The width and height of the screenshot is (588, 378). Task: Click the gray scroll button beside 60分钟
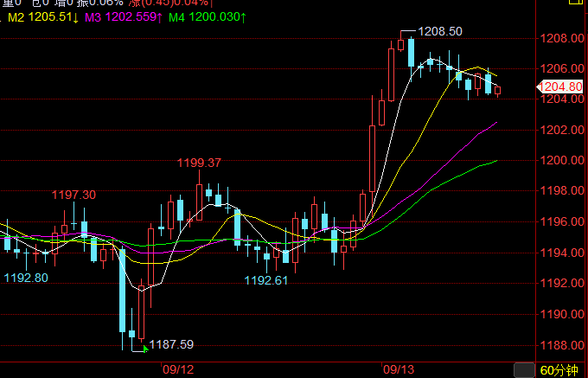point(524,370)
